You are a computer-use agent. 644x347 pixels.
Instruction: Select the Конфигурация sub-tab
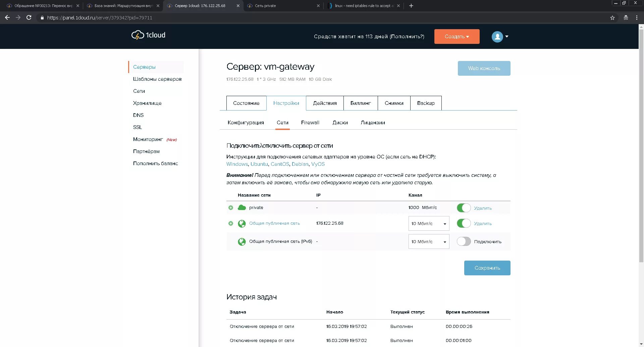246,123
